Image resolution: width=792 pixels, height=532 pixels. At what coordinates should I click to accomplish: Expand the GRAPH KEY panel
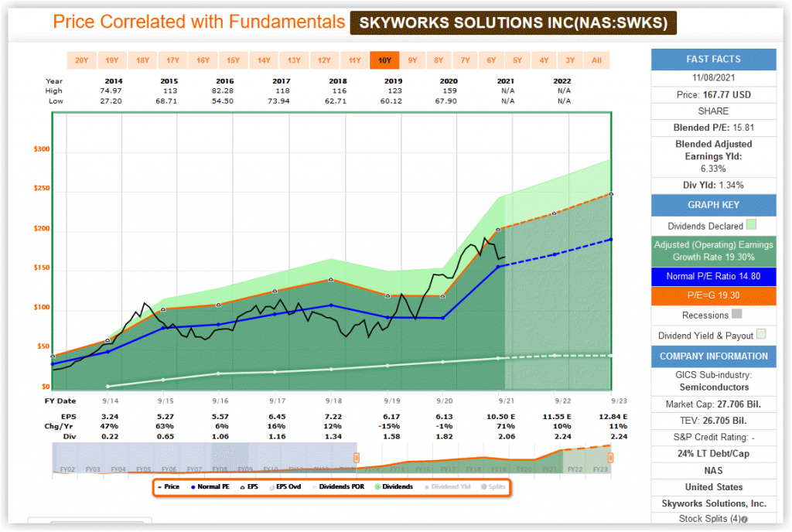coord(712,205)
